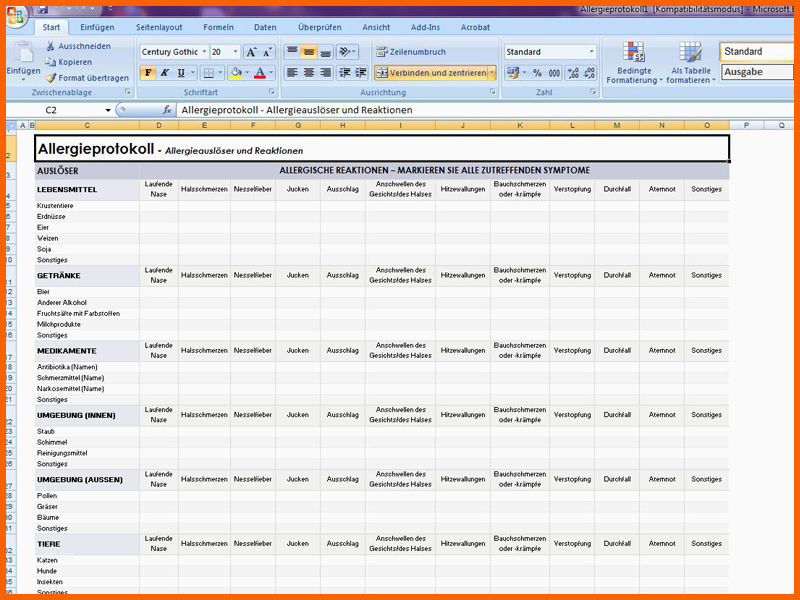Toggle italic formatting (K button)

click(x=164, y=73)
